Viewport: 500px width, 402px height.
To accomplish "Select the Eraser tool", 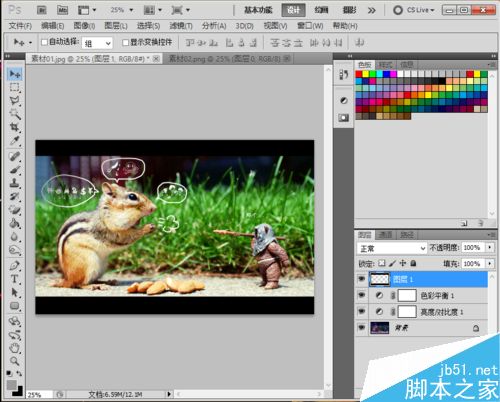I will point(15,209).
